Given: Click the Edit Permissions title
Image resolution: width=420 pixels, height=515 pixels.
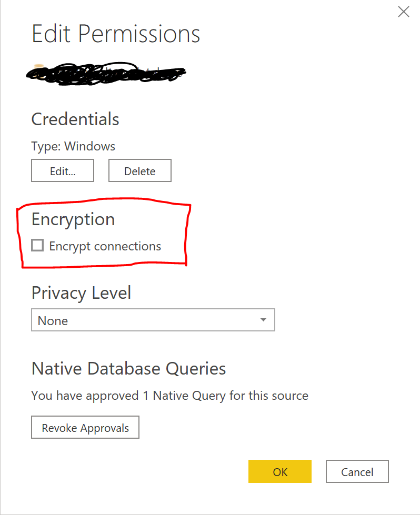Looking at the screenshot, I should (116, 34).
